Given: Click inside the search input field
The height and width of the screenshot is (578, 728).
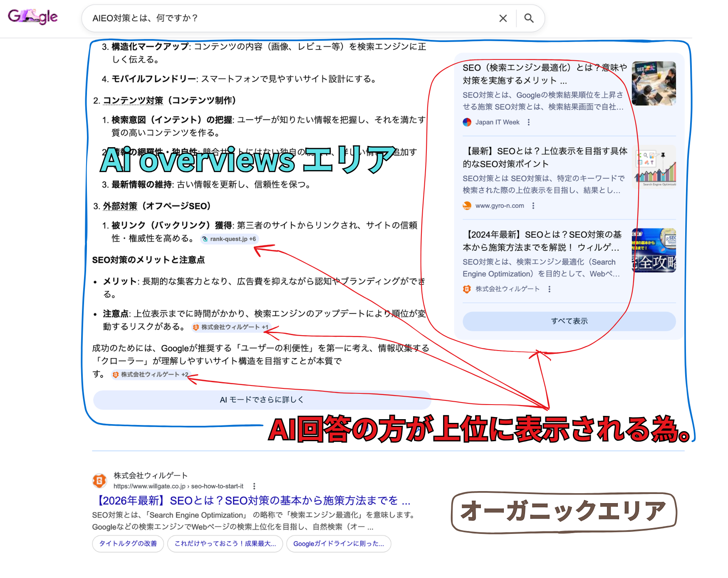Looking at the screenshot, I should [250, 18].
